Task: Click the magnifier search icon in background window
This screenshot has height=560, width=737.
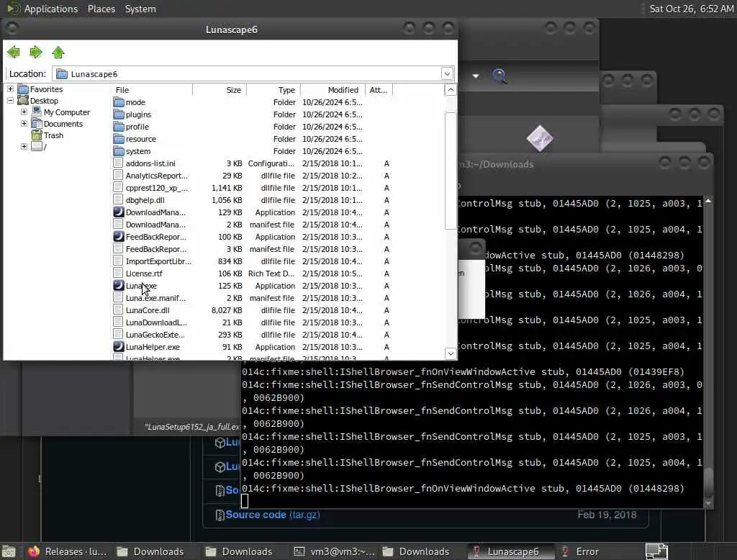Action: pyautogui.click(x=499, y=76)
